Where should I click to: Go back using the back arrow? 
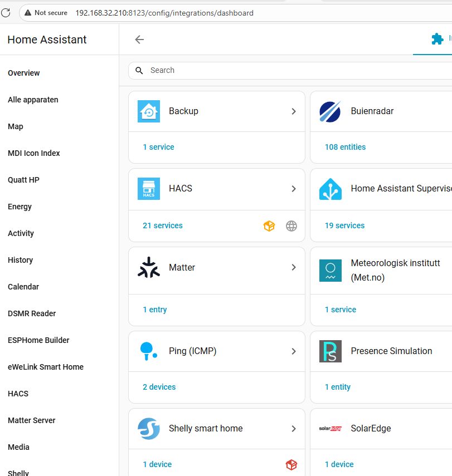pos(139,40)
